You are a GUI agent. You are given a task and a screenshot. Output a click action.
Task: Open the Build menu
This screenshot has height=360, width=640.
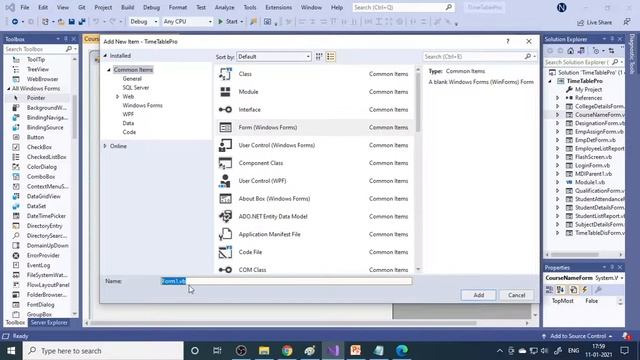tap(127, 7)
